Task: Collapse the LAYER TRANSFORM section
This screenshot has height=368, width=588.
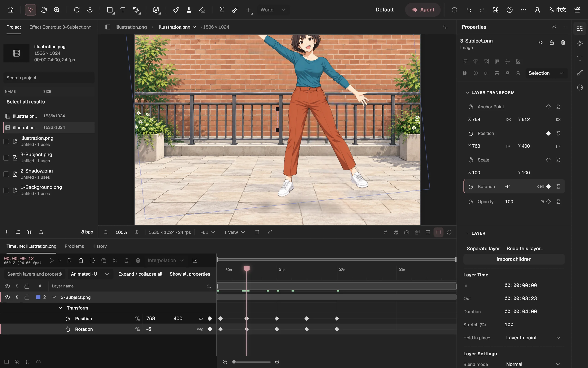Action: (x=467, y=93)
